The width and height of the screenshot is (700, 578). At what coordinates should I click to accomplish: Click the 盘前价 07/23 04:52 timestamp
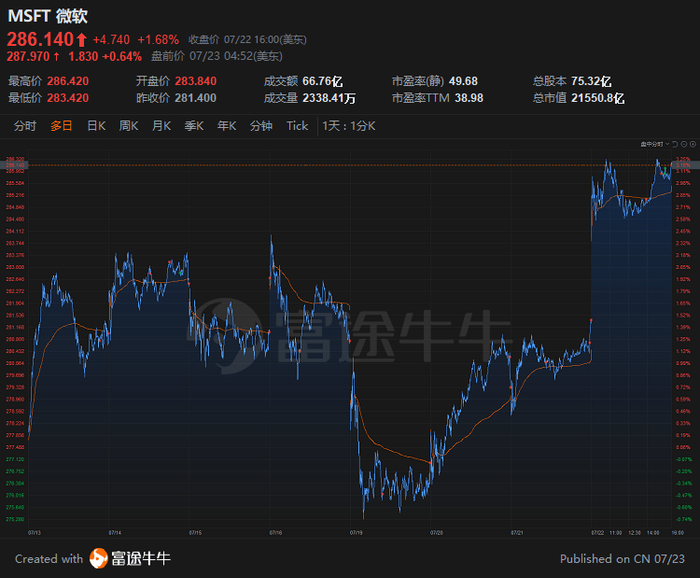217,56
